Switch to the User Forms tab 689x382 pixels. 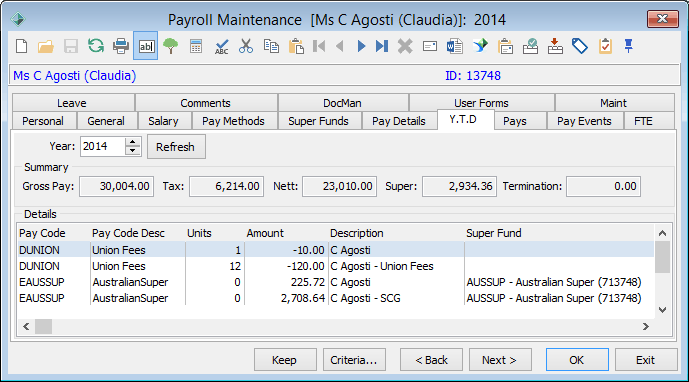tap(482, 103)
